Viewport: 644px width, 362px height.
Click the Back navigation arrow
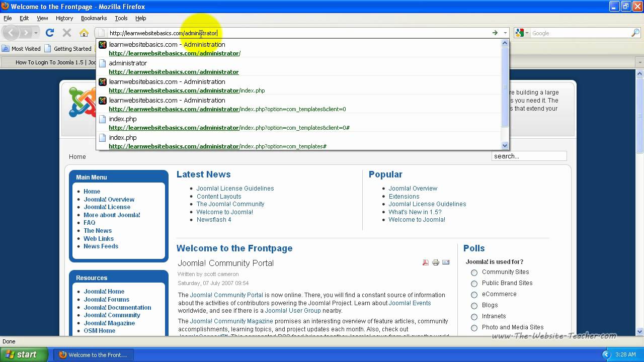click(x=11, y=33)
